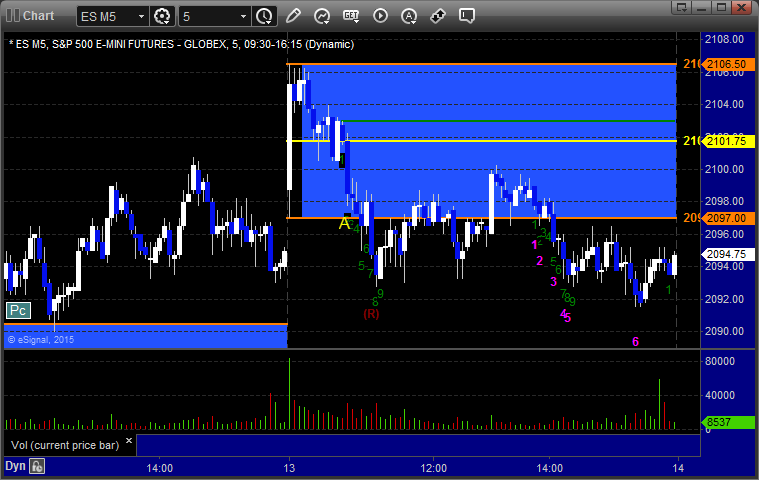The image size is (759, 480).
Task: Maximize the chart window
Action: point(721,7)
